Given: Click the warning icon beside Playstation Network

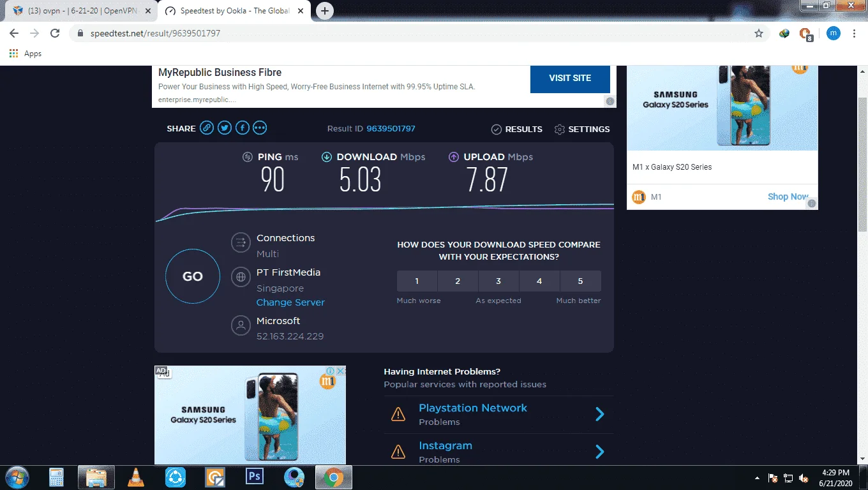Looking at the screenshot, I should [x=398, y=414].
